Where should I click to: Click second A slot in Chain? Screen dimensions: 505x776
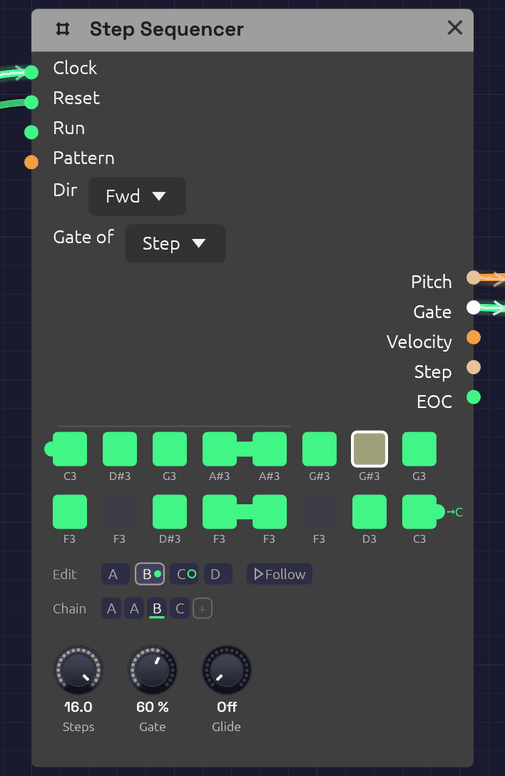point(134,609)
